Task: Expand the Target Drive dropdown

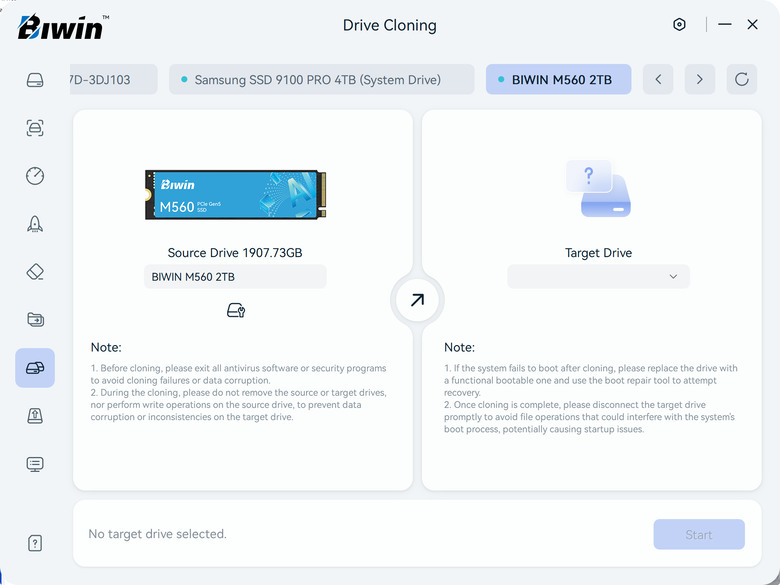Action: [598, 277]
